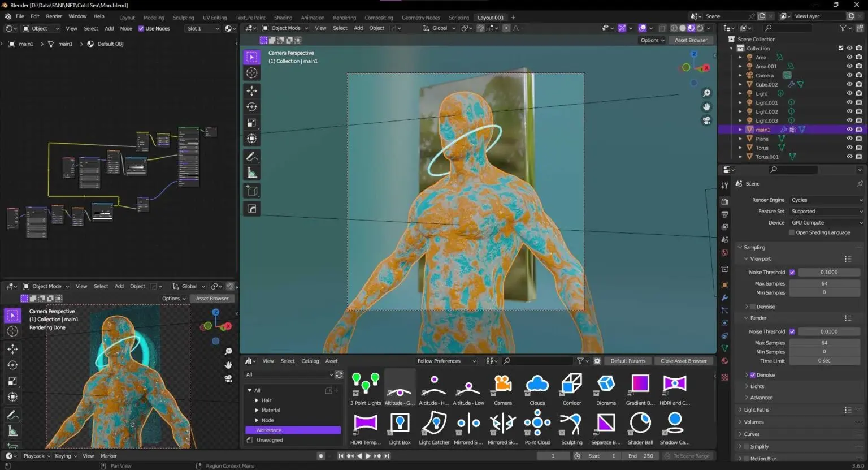This screenshot has width=868, height=470.
Task: Toggle camera view icon in main viewport
Action: pos(706,120)
